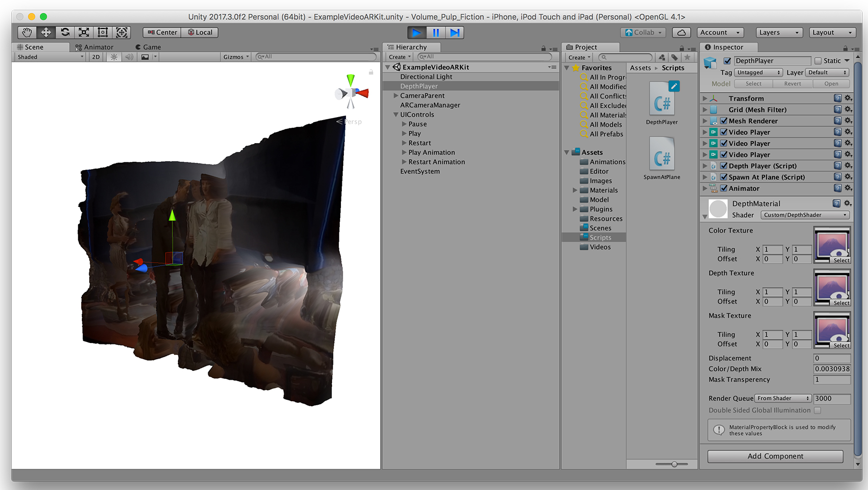
Task: Click the scene orientation gizmo
Action: pos(351,92)
